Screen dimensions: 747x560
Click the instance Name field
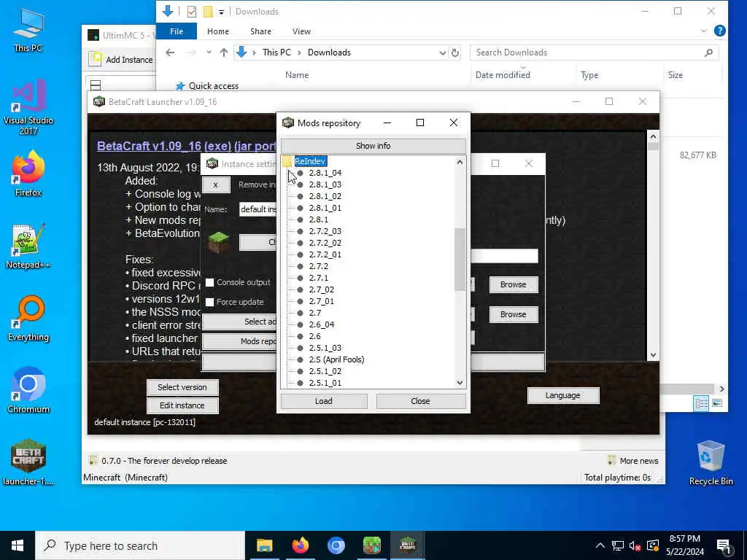coord(258,209)
